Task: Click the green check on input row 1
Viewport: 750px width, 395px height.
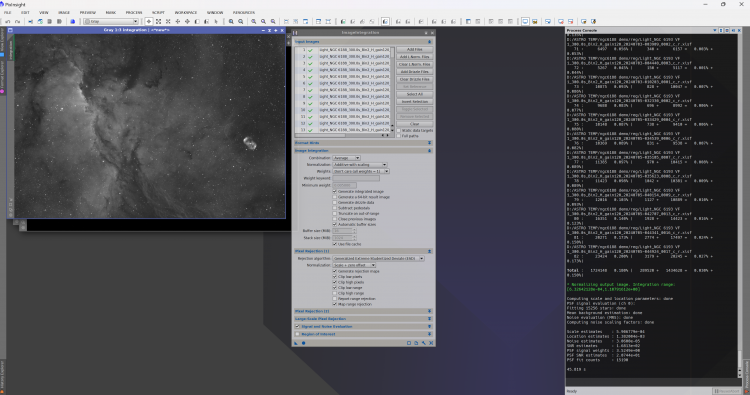Action: (x=310, y=50)
